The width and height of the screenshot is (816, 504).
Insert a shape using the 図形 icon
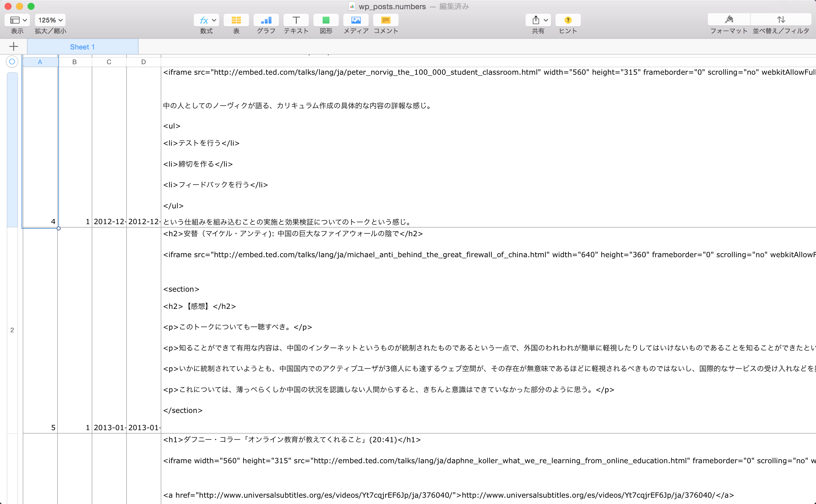326,20
